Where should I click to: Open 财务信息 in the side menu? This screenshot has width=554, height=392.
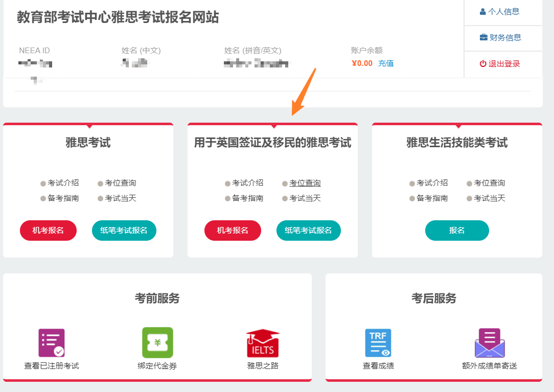(x=500, y=37)
